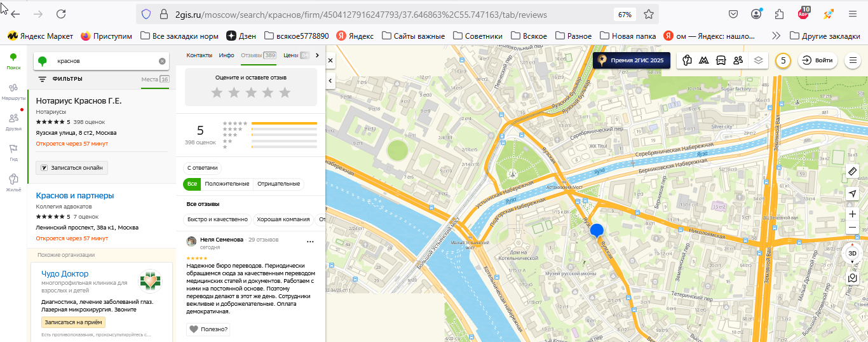Open the Яндекс Маркет bookmark
The height and width of the screenshot is (342, 868).
(40, 36)
